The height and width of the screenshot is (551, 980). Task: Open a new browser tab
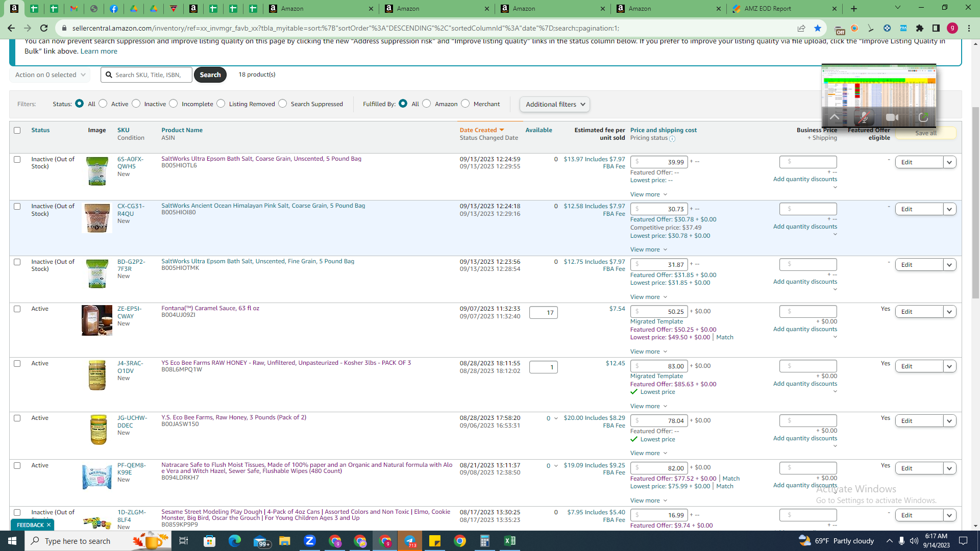point(854,9)
